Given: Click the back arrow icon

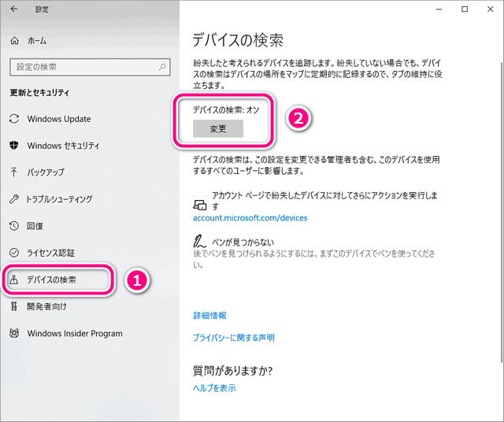Looking at the screenshot, I should click(14, 9).
